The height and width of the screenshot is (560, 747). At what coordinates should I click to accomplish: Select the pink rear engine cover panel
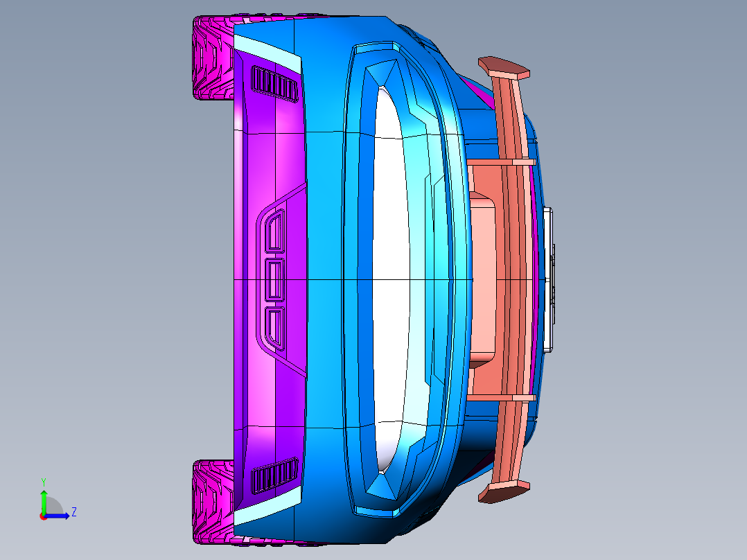(482, 279)
